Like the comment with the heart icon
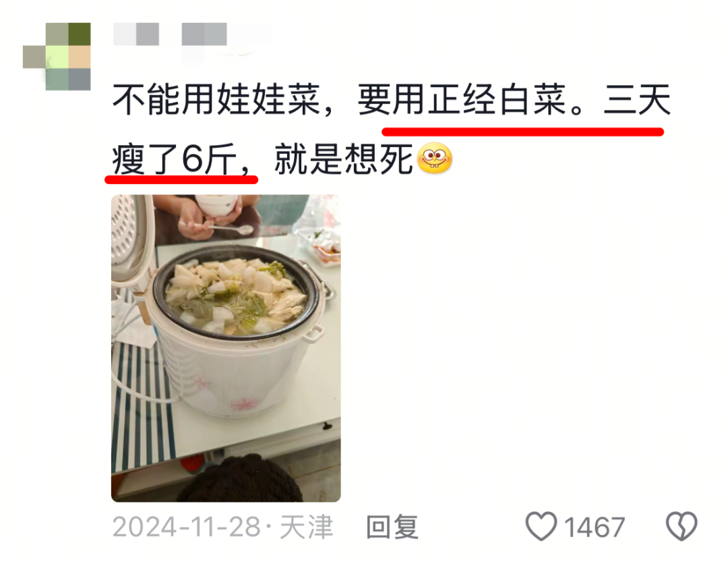Viewport: 728px width, 564px height. pyautogui.click(x=541, y=526)
